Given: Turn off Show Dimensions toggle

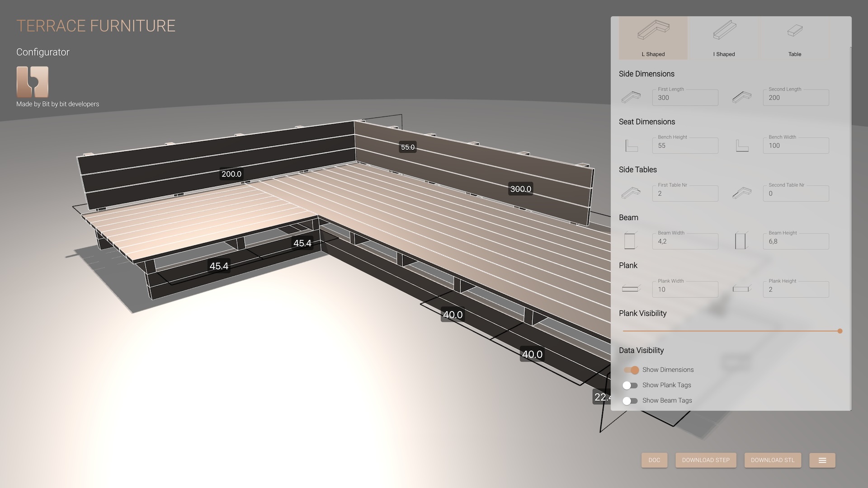Looking at the screenshot, I should pyautogui.click(x=631, y=370).
